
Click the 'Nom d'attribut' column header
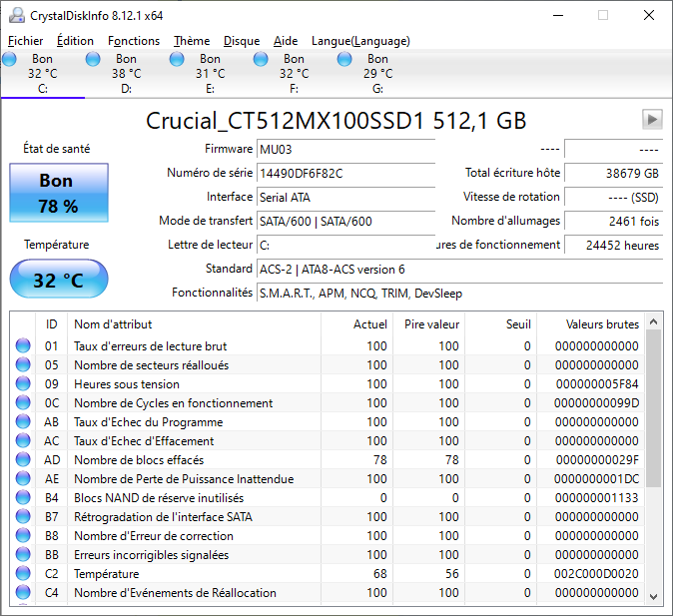pyautogui.click(x=194, y=324)
